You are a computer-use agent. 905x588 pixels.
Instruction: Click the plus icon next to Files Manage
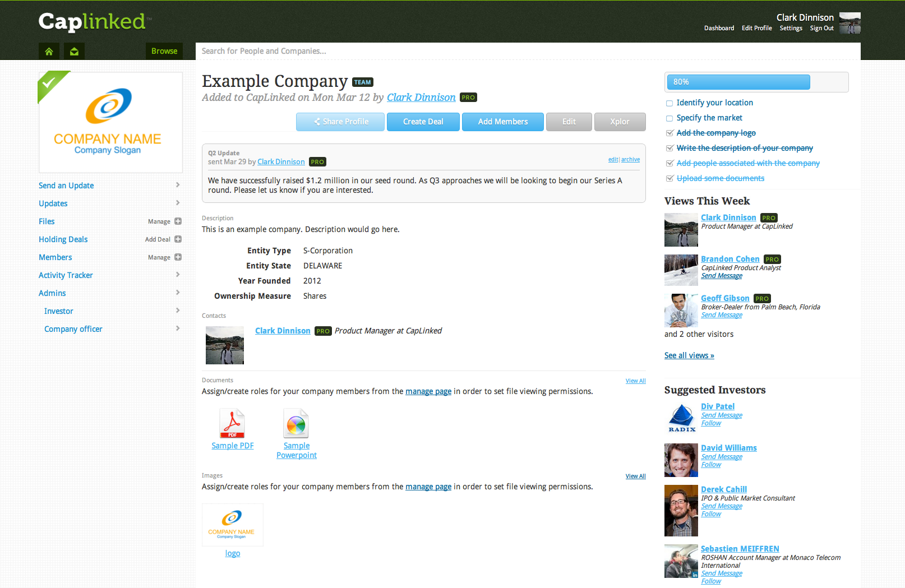pos(178,221)
